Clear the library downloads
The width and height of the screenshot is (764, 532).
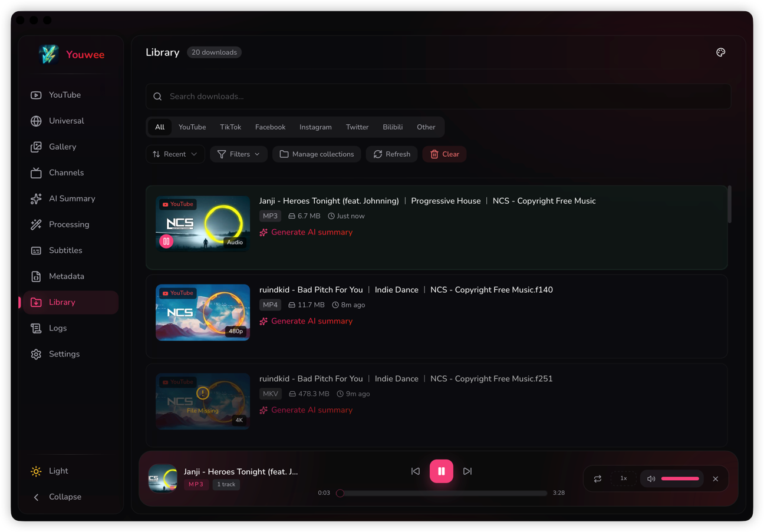tap(444, 154)
